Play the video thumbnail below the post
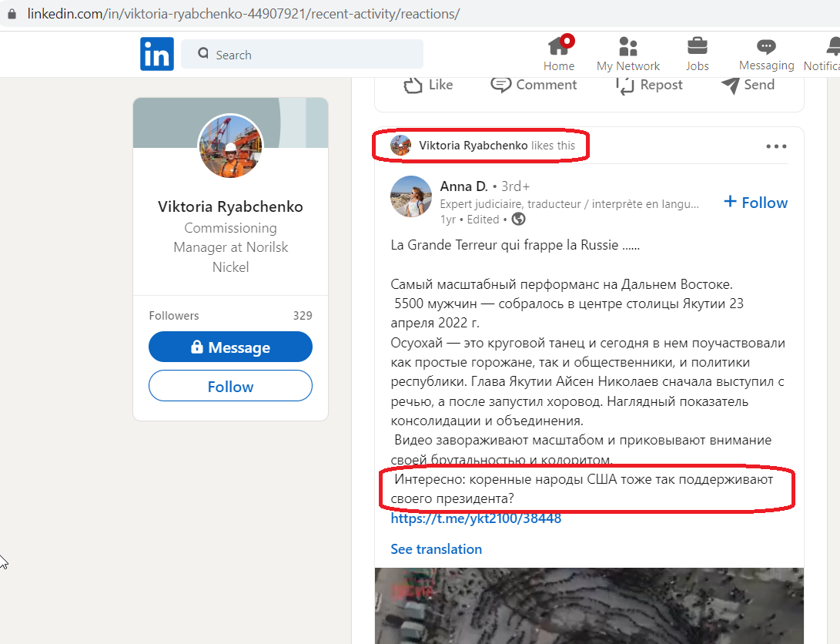 [589, 605]
